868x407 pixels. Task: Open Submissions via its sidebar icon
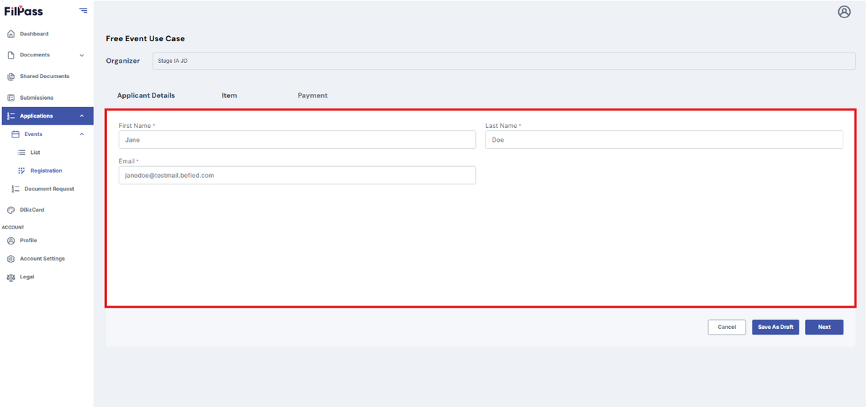[11, 98]
